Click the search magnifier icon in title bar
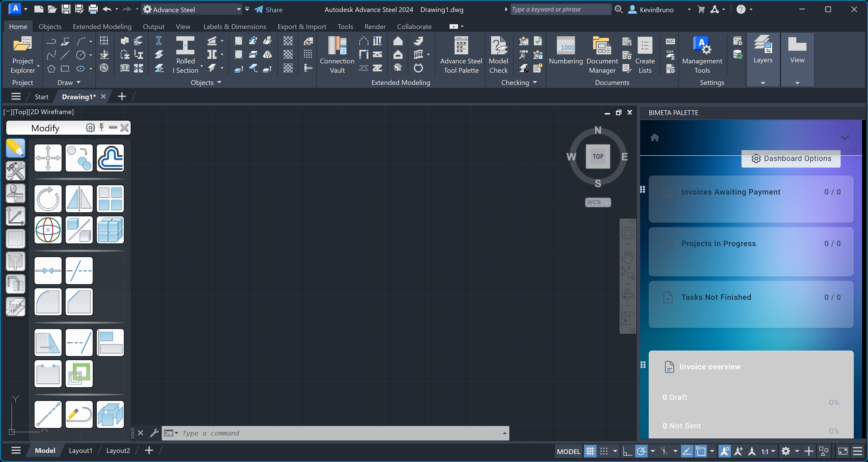This screenshot has height=462, width=868. (x=618, y=10)
